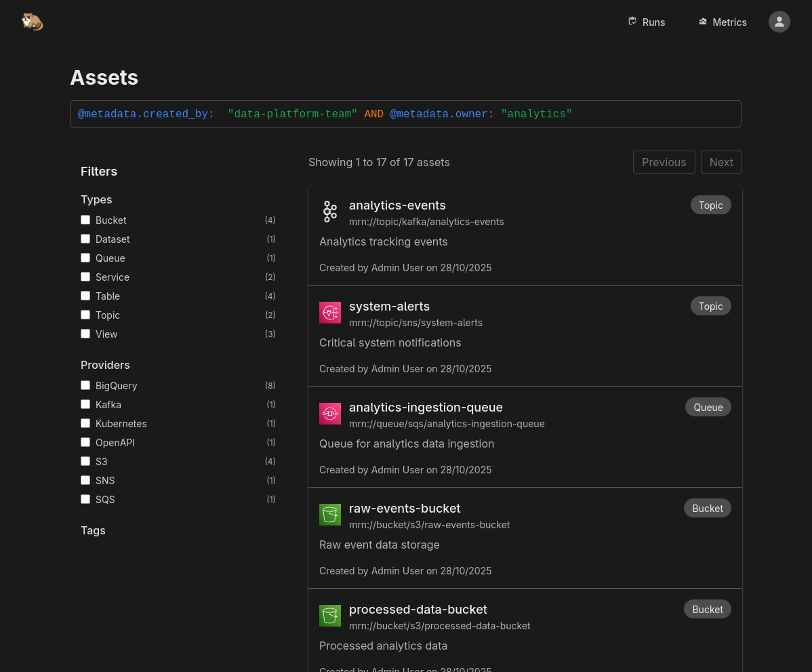This screenshot has height=672, width=812.
Task: Open the Runs page via its flag icon
Action: 632,21
